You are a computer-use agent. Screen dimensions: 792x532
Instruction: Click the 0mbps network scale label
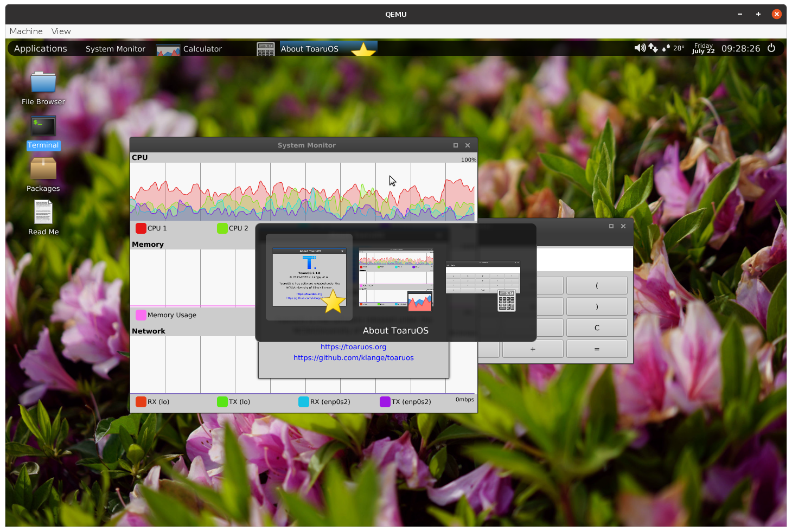[465, 400]
